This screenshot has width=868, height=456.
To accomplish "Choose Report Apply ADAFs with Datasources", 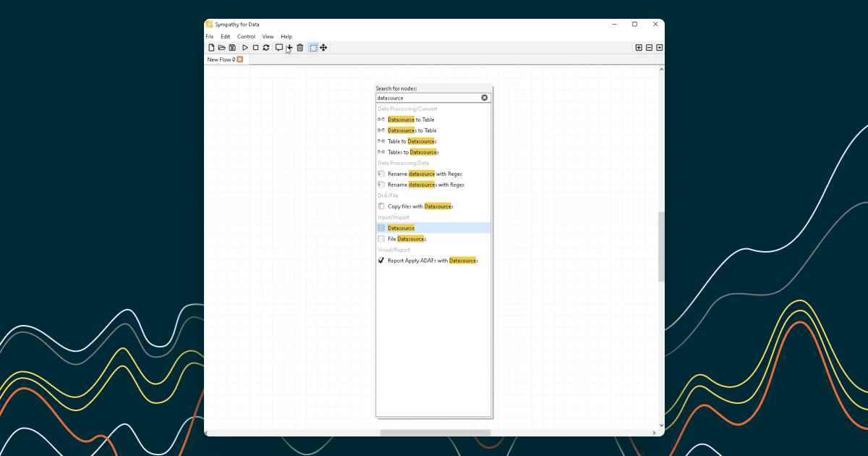I will pos(432,261).
